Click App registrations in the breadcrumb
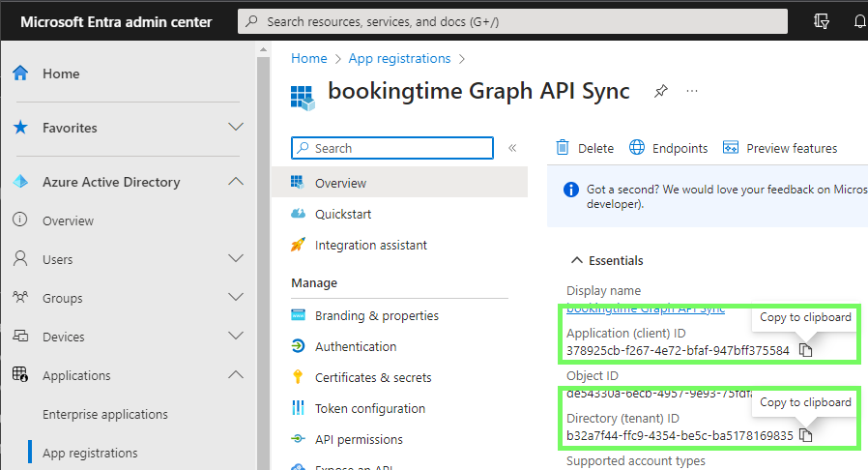Screen dimensions: 868x470 tap(399, 58)
